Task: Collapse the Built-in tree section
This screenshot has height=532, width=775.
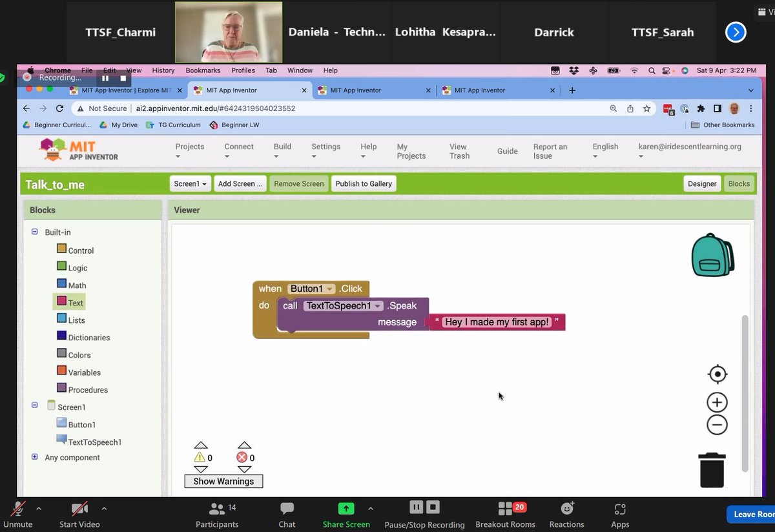Action: (35, 232)
